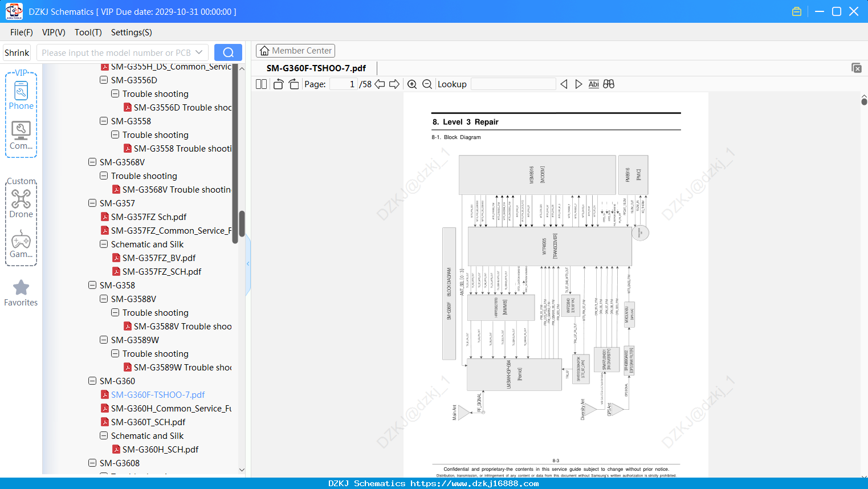Find next lookup match

click(578, 84)
